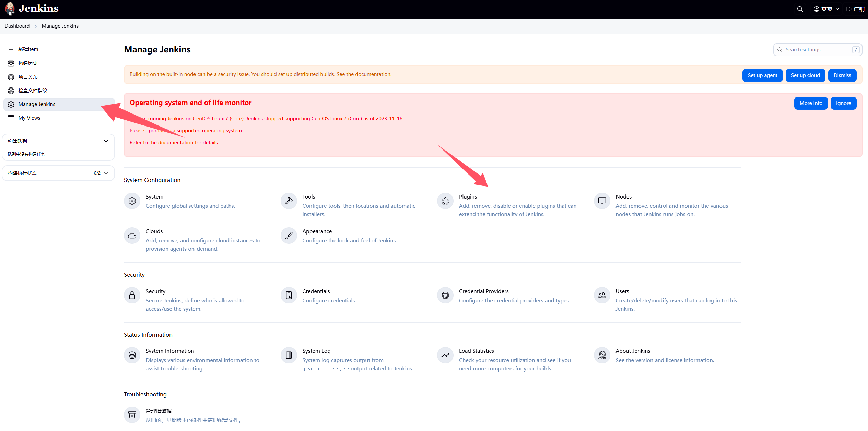Open Appearance brush icon
This screenshot has height=431, width=868.
pyautogui.click(x=289, y=236)
